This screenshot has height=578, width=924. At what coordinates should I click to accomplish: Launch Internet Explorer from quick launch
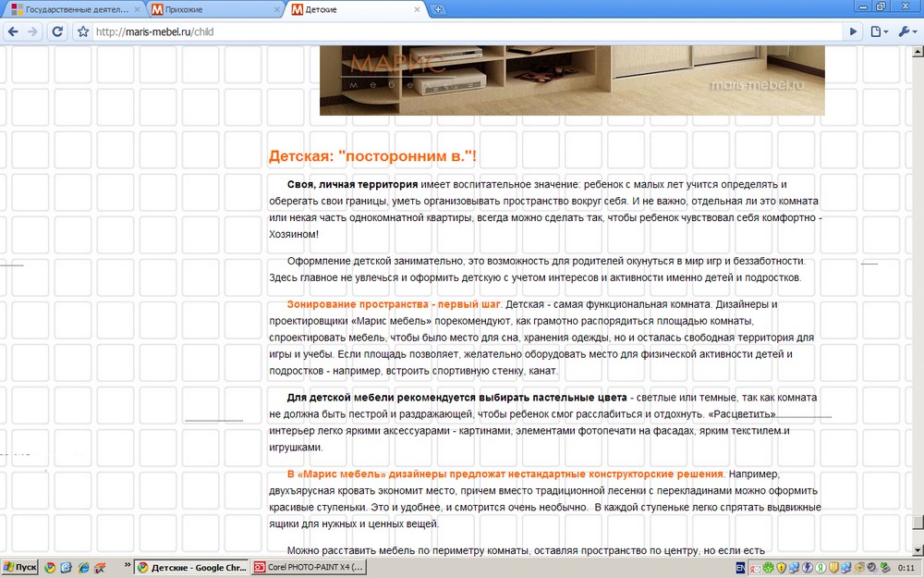[83, 568]
